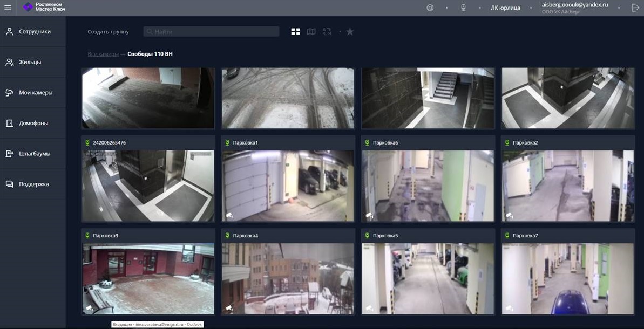Click the Найти search field

point(211,32)
